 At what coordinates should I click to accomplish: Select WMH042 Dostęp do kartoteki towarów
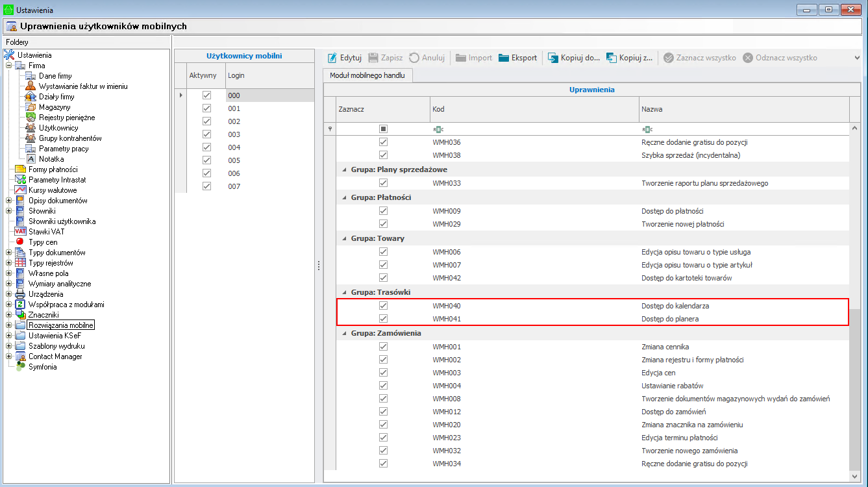click(592, 278)
